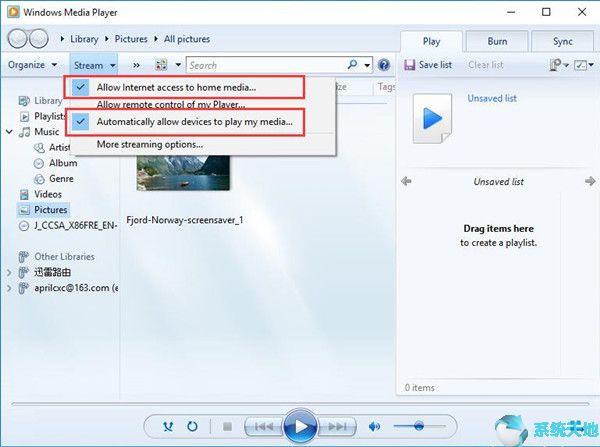Select Album under Music
The image size is (600, 447).
point(63,163)
